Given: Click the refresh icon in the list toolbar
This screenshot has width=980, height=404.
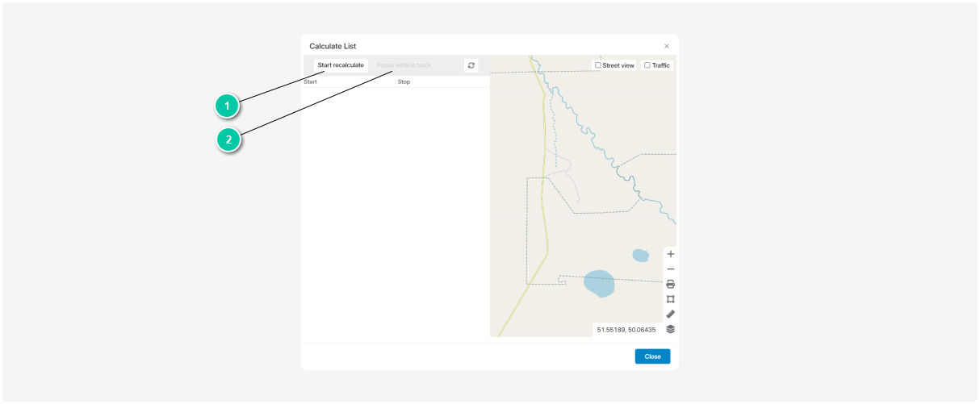Looking at the screenshot, I should 471,65.
